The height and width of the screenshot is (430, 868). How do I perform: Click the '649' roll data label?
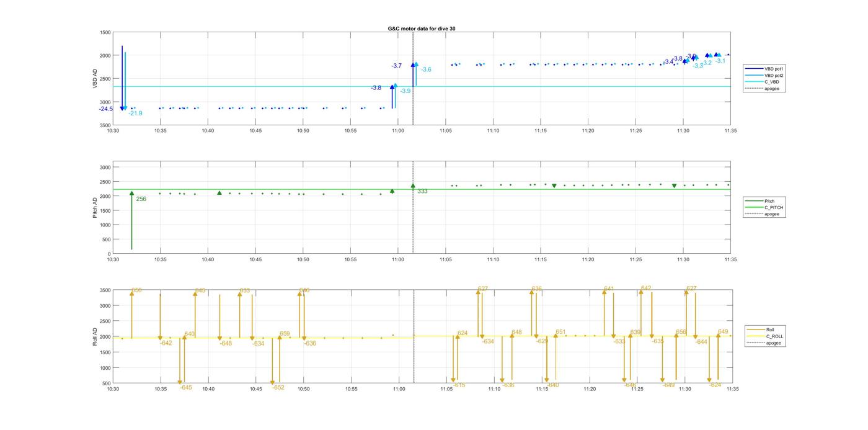click(x=723, y=331)
